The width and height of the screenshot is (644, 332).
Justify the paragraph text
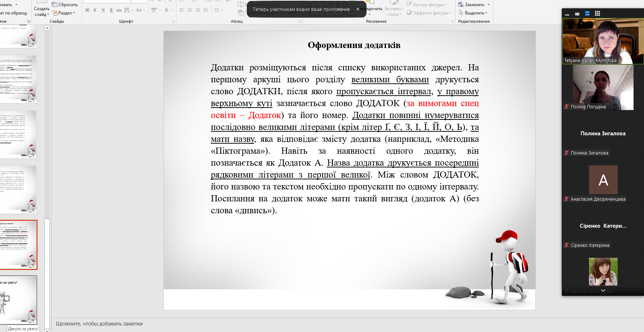206,10
